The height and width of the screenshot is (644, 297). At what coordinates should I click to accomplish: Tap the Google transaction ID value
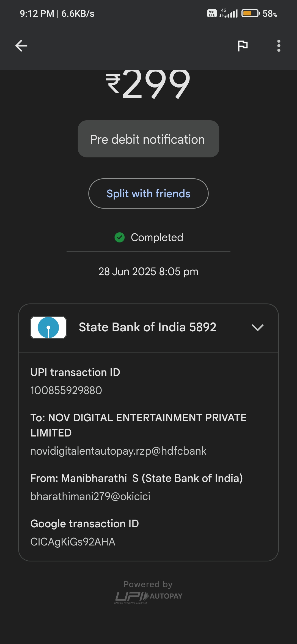point(73,542)
